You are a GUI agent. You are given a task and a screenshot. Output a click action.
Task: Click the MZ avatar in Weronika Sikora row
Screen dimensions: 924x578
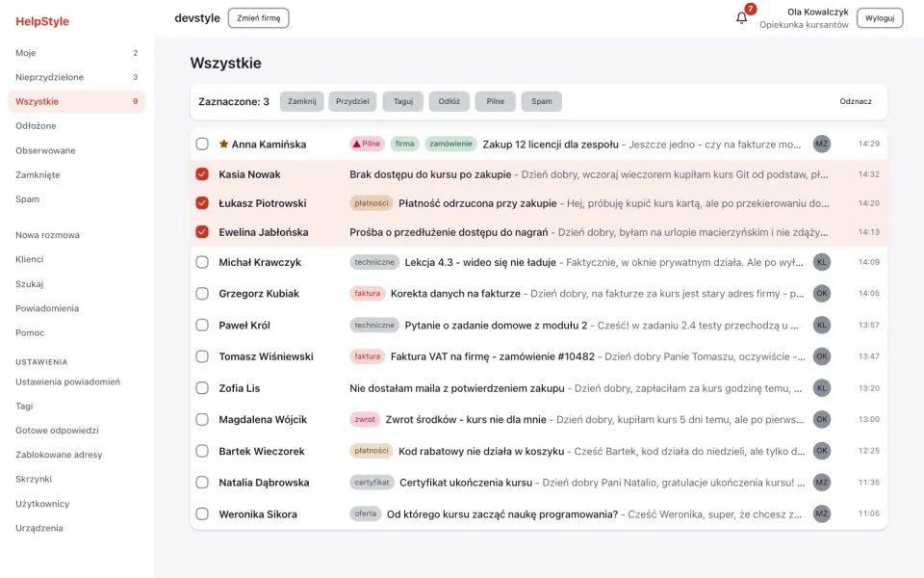(821, 513)
